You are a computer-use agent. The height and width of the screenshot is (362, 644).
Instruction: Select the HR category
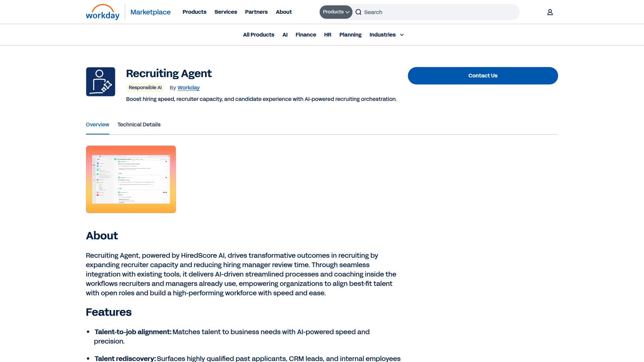coord(328,35)
